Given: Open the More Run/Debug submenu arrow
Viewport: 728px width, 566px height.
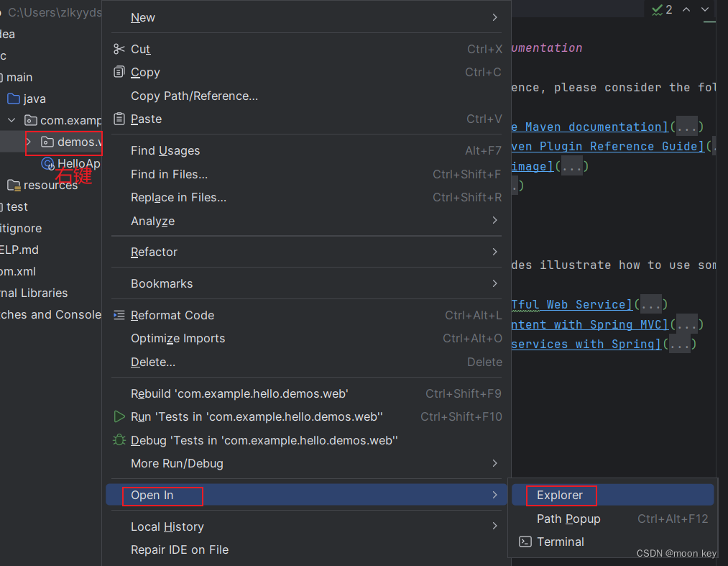Looking at the screenshot, I should click(495, 463).
